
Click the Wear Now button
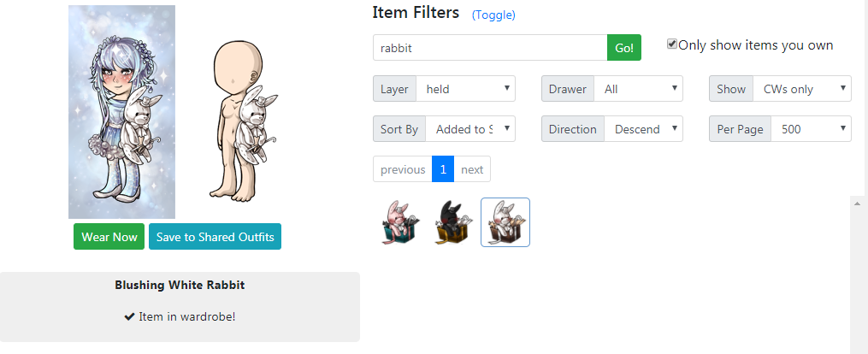(109, 237)
